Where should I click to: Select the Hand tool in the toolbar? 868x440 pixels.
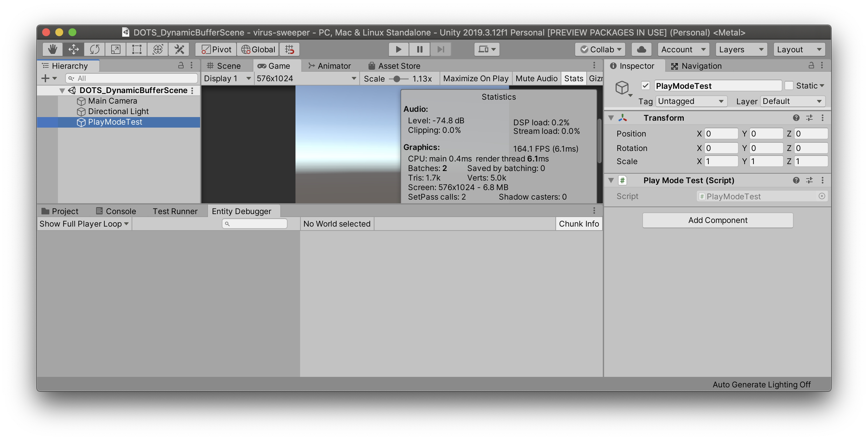[x=52, y=49]
